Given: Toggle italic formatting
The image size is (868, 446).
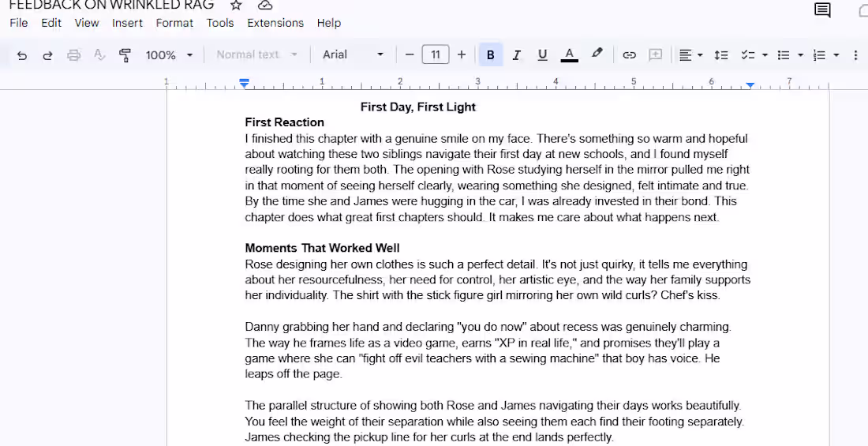Looking at the screenshot, I should pos(517,54).
